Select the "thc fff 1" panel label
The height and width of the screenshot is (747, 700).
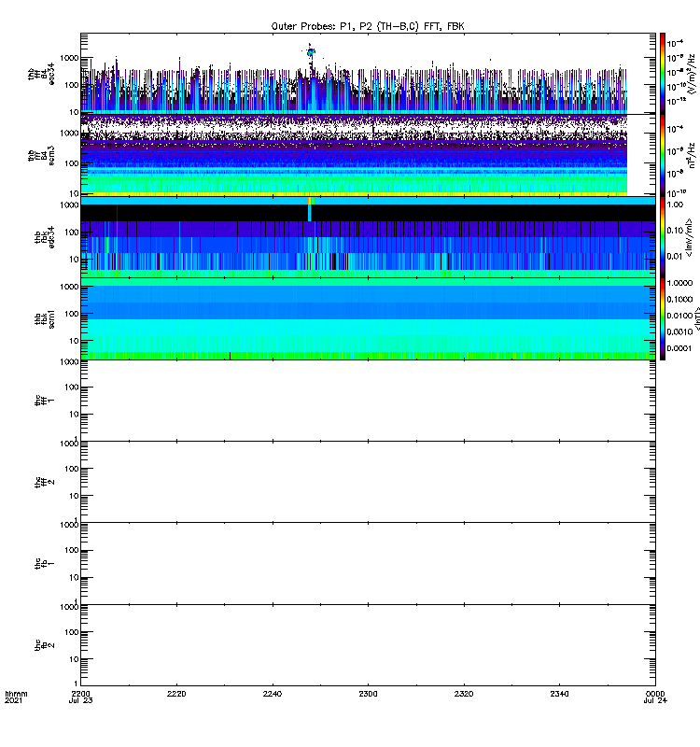(45, 401)
